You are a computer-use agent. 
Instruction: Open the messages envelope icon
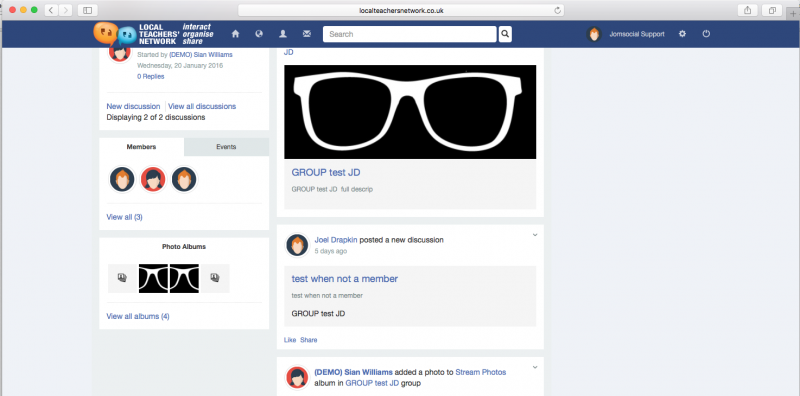307,34
